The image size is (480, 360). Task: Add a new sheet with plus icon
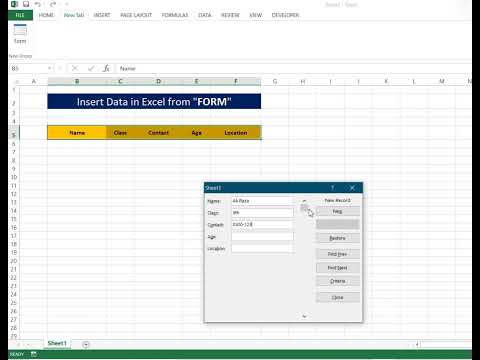point(86,344)
